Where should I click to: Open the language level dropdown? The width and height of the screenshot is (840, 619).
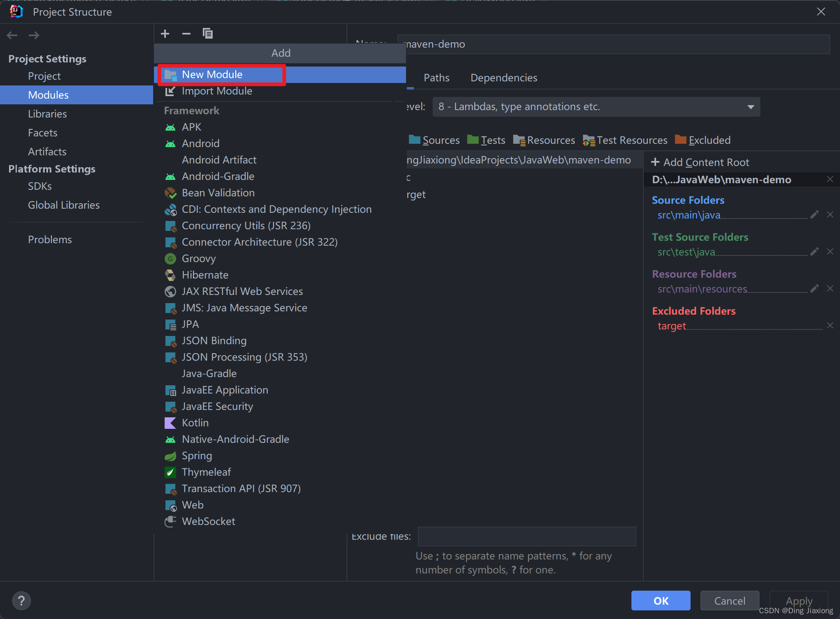[x=596, y=107]
